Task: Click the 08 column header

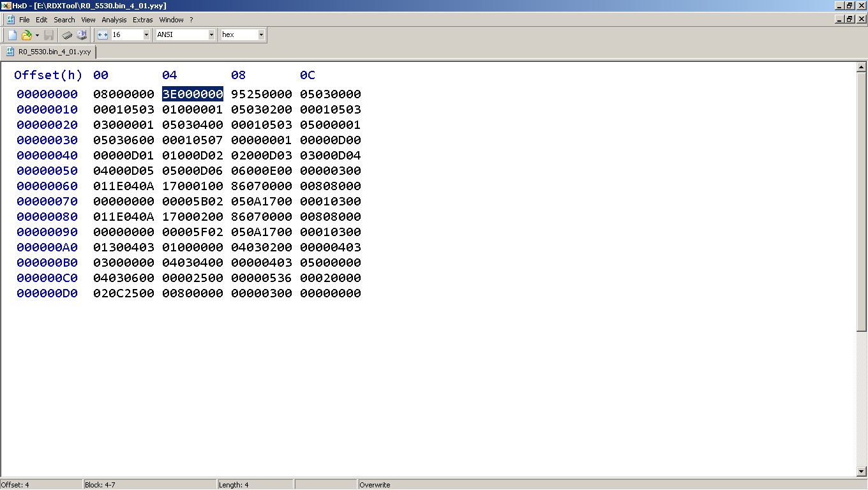Action: [239, 75]
